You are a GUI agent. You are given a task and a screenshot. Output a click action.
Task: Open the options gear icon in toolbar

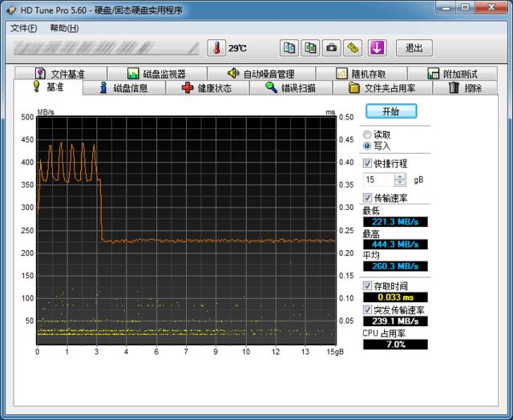pyautogui.click(x=353, y=48)
